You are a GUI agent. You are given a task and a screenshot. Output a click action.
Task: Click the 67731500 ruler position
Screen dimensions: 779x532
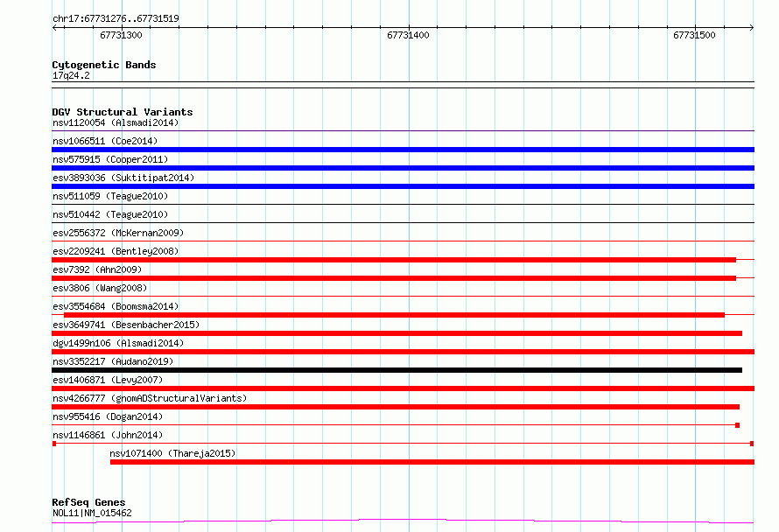point(694,35)
